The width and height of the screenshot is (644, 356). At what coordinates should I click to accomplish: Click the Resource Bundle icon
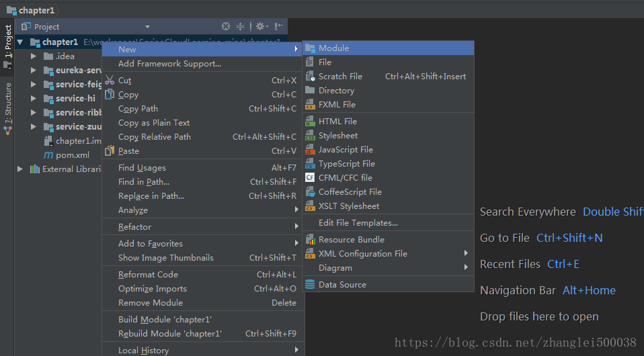click(x=310, y=240)
